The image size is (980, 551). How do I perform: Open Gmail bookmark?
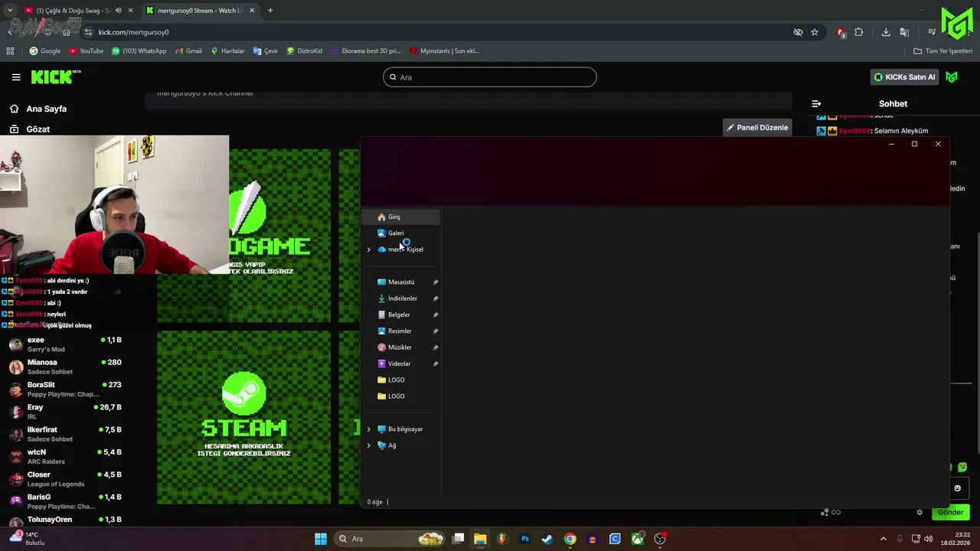(188, 51)
